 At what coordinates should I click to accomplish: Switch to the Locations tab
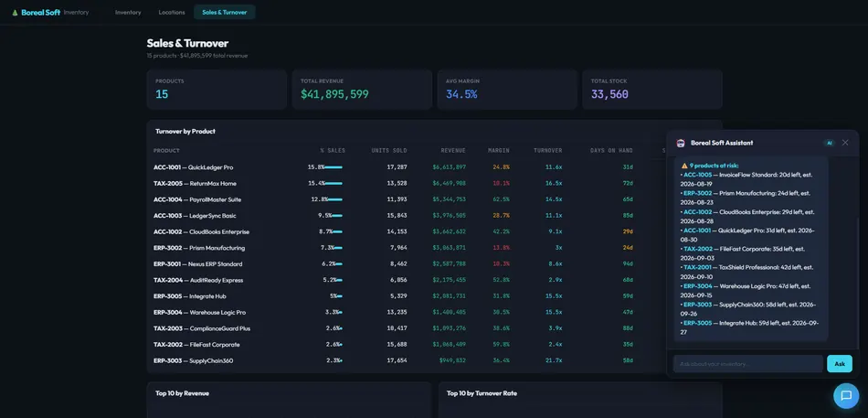tap(172, 12)
